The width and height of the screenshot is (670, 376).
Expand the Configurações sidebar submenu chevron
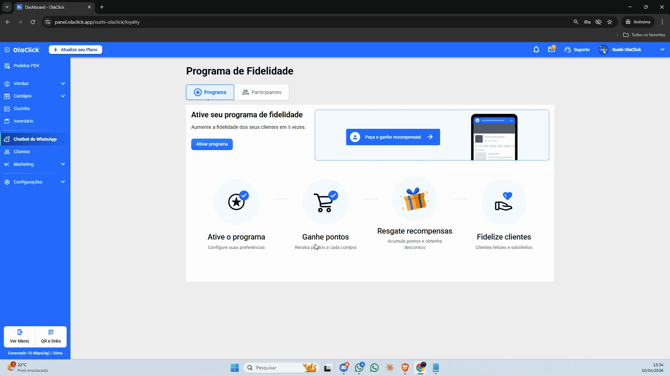point(63,182)
